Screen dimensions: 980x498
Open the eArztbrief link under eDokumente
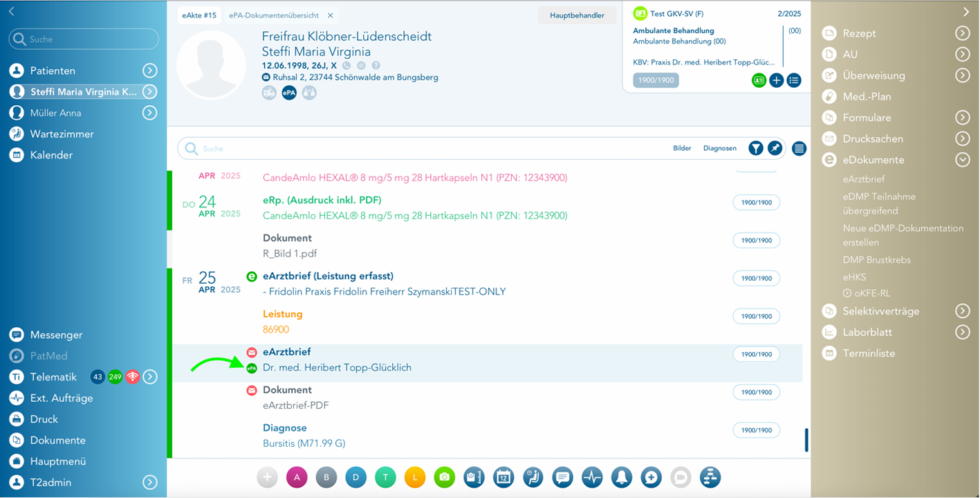[x=863, y=179]
